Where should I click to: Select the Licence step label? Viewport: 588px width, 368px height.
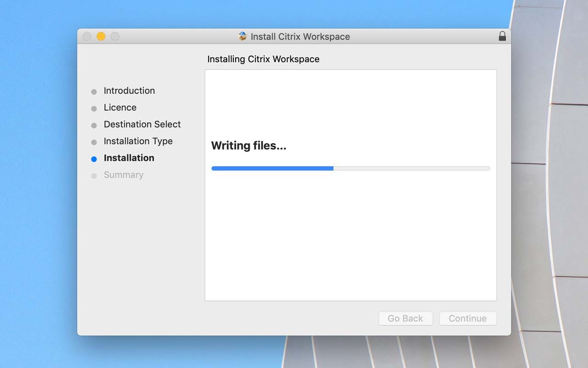pos(120,108)
